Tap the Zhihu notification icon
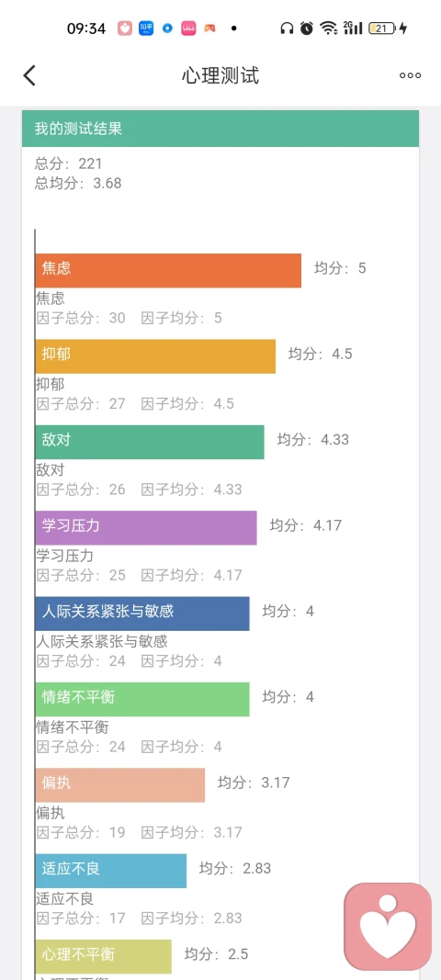This screenshot has width=441, height=980. (x=146, y=28)
